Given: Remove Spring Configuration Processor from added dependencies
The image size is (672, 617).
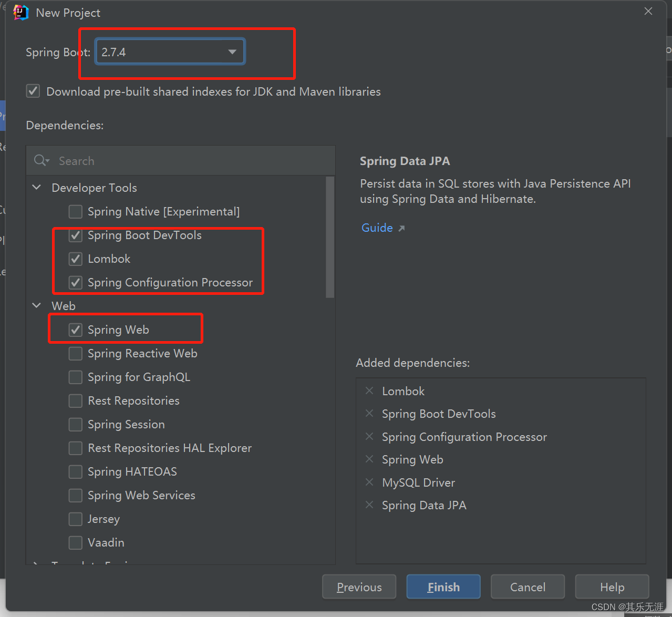Looking at the screenshot, I should tap(369, 436).
